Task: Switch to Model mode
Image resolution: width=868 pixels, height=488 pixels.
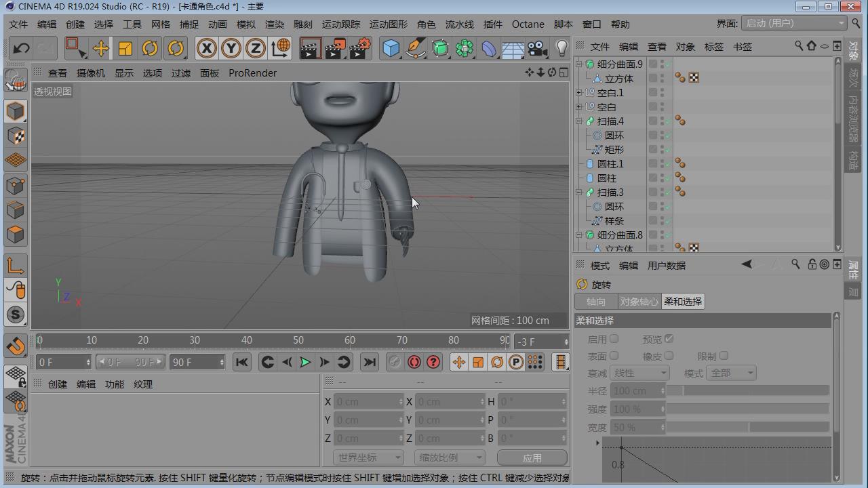Action: 16,111
